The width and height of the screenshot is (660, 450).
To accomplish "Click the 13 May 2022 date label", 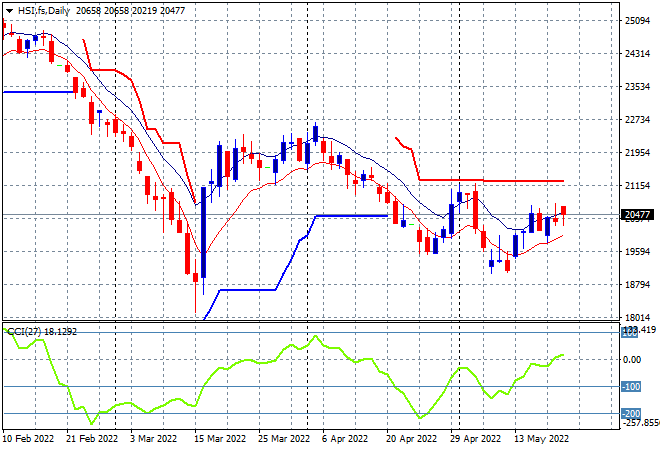I will click(541, 439).
